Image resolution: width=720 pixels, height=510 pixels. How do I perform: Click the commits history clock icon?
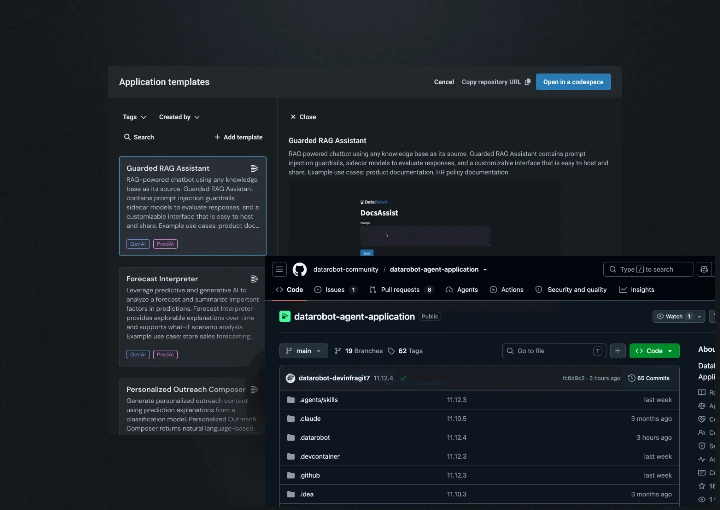pos(631,378)
